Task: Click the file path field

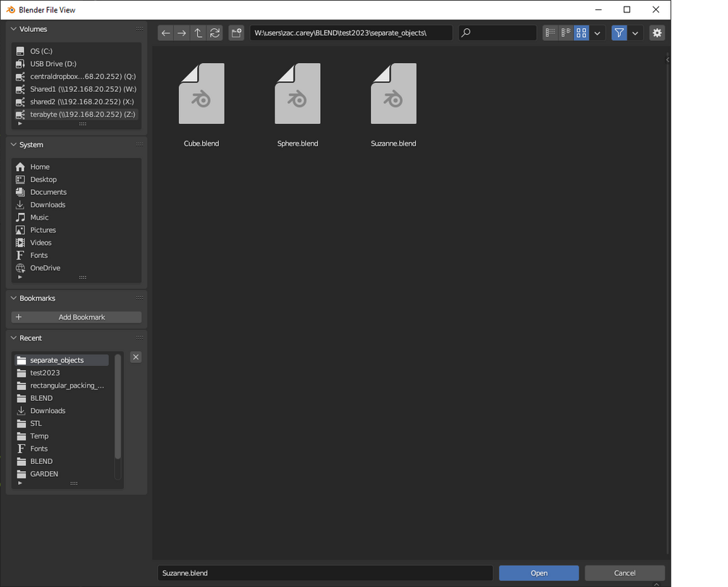Action: [x=351, y=33]
